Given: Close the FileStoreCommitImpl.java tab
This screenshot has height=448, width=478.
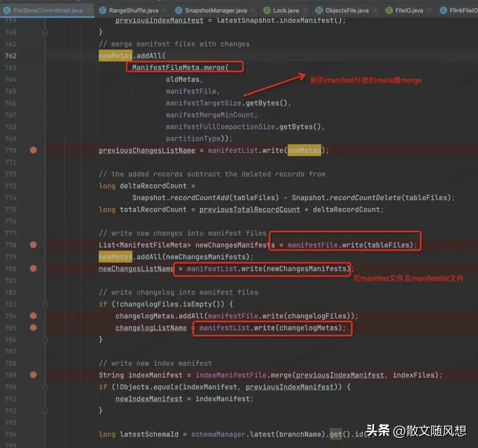Looking at the screenshot, I should pos(89,10).
